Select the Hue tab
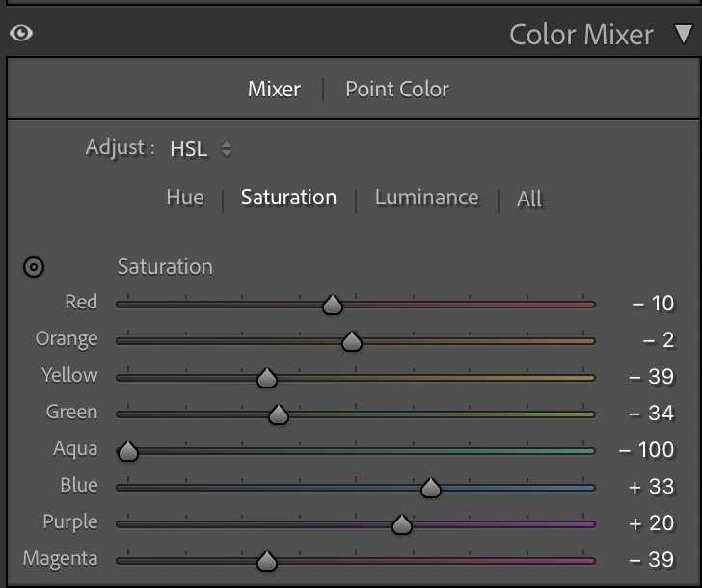 click(x=185, y=198)
